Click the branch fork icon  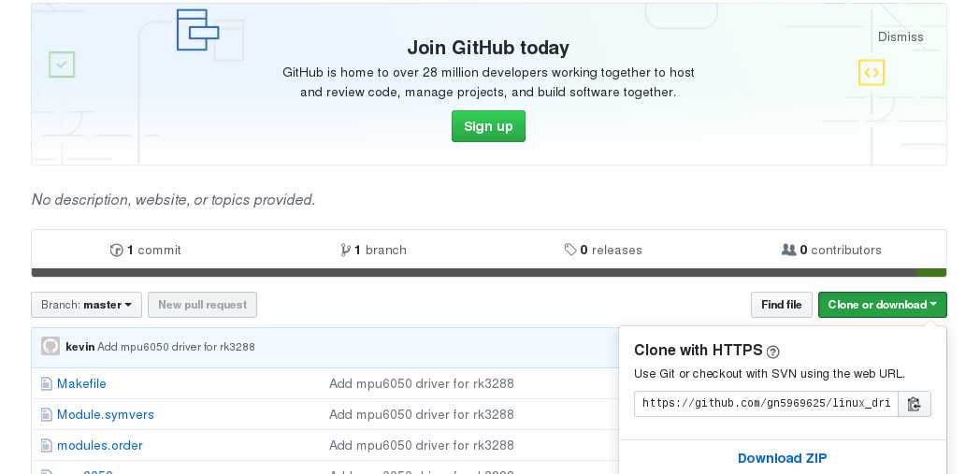click(345, 250)
